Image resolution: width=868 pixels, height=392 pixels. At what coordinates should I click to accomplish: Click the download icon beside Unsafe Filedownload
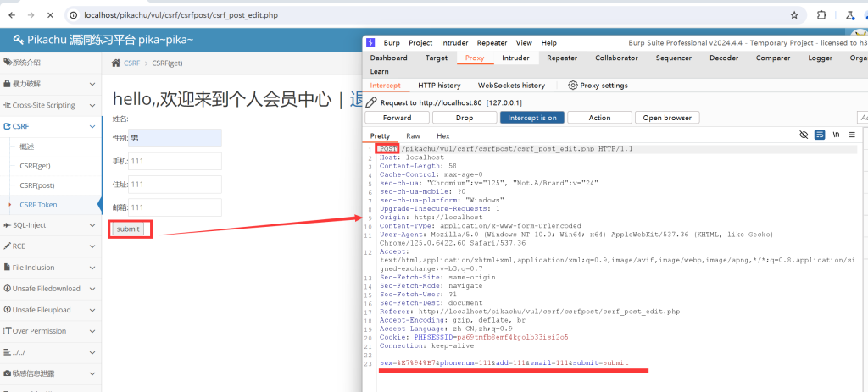tap(8, 289)
